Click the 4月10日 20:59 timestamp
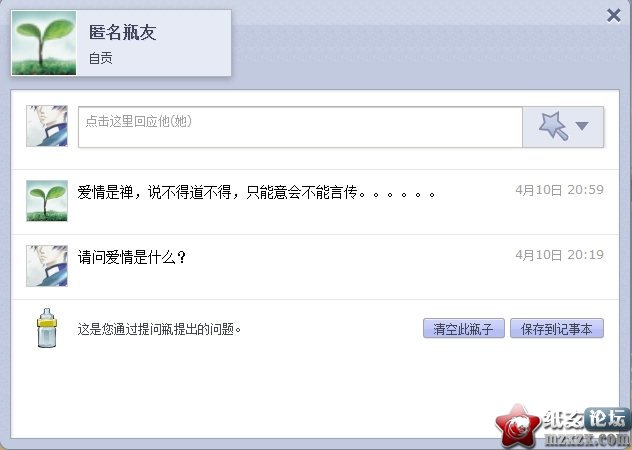The height and width of the screenshot is (450, 632). [x=559, y=190]
